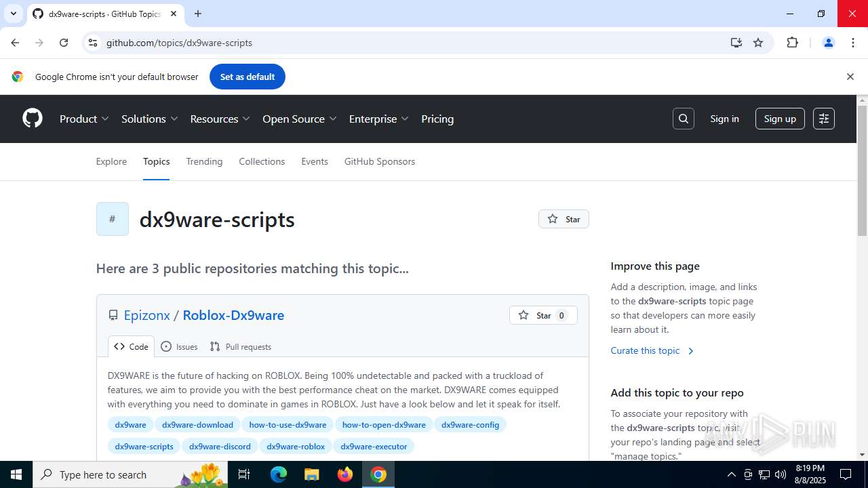The width and height of the screenshot is (868, 488).
Task: Select the Code tab of Roblox-Dx9ware
Action: (131, 346)
